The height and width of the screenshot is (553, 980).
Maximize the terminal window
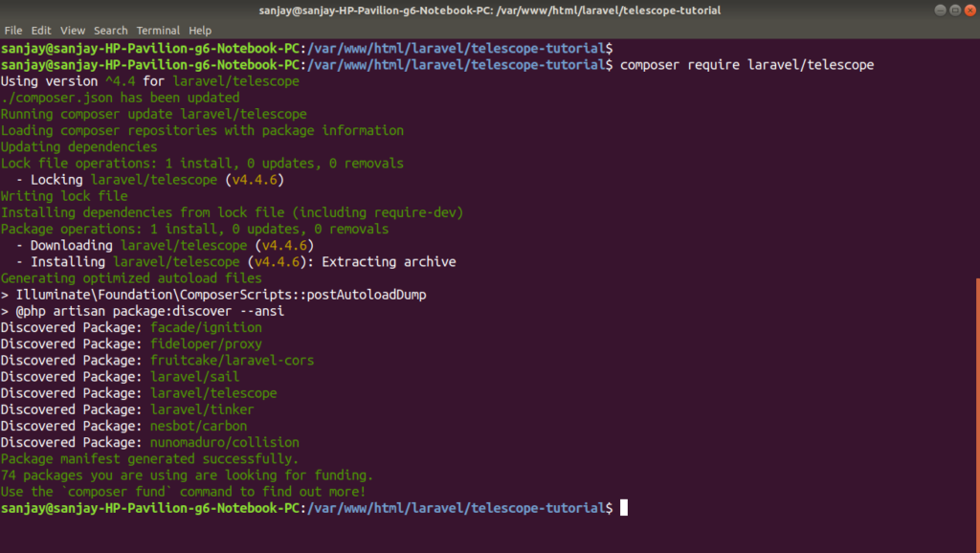[955, 10]
